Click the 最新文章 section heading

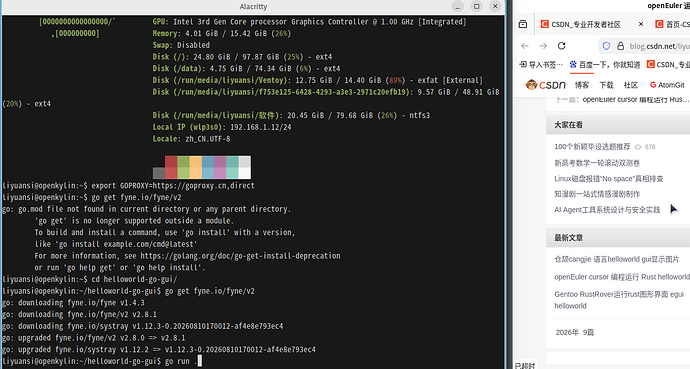[x=569, y=238]
